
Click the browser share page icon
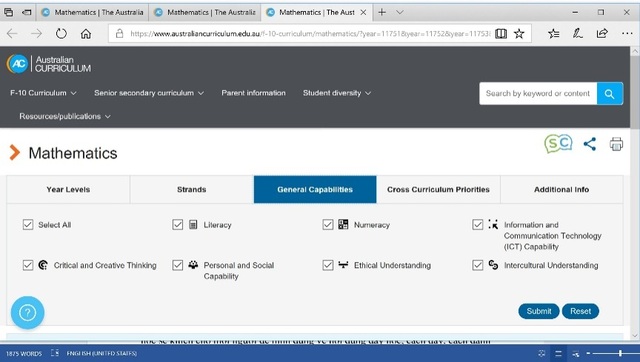[x=602, y=33]
